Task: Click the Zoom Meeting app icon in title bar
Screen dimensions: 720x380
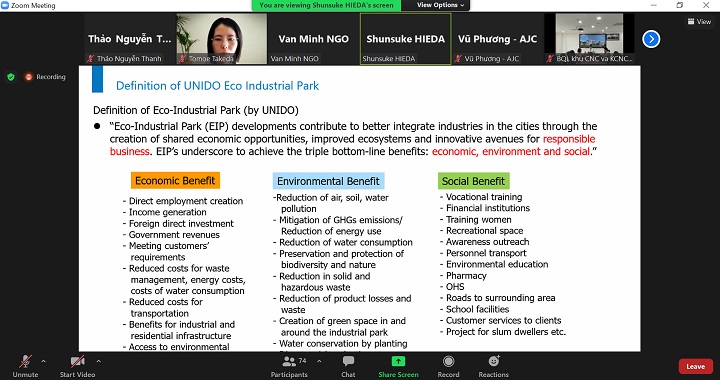Action: (5, 6)
